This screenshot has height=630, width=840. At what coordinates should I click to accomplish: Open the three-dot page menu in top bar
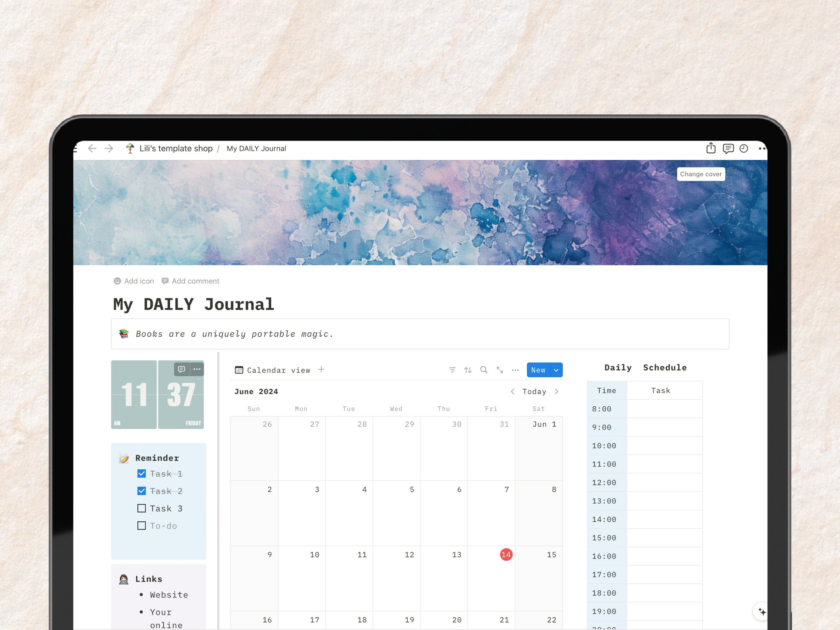(x=762, y=148)
